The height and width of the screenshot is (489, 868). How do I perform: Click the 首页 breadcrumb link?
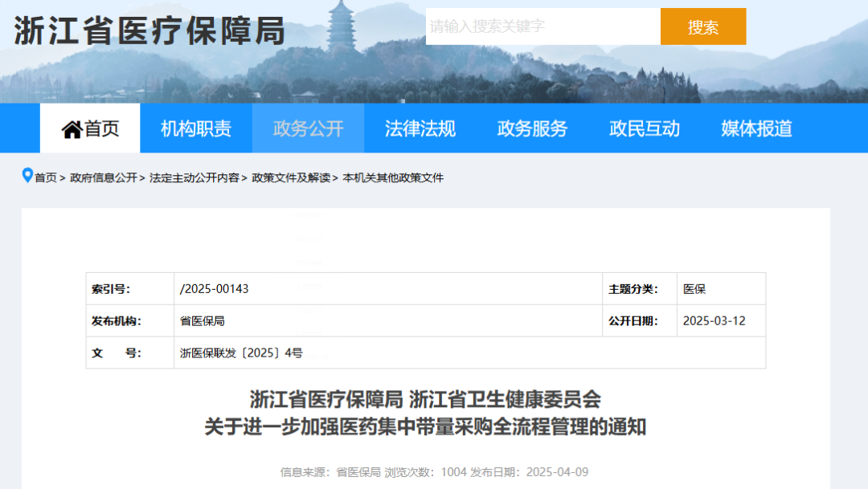point(46,177)
